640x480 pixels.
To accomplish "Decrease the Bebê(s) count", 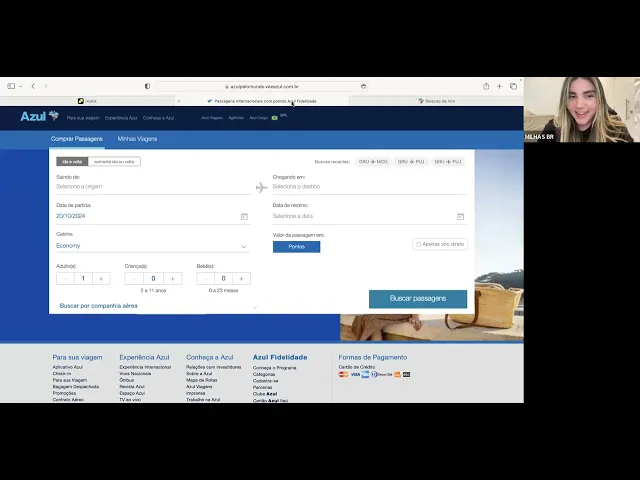I will coord(206,278).
